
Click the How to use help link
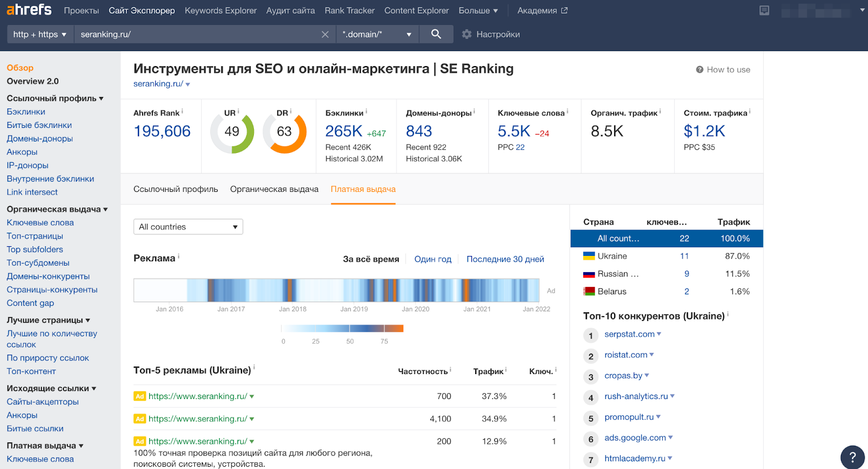pos(723,69)
